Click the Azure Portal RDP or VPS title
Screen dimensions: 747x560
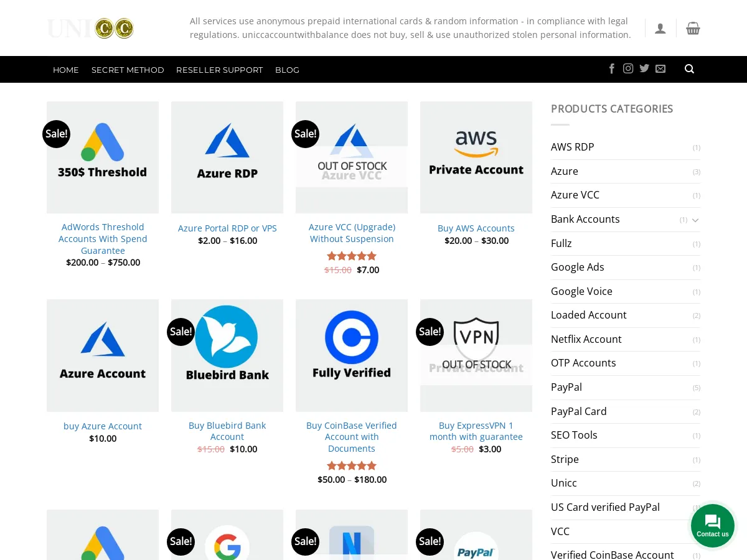[227, 228]
